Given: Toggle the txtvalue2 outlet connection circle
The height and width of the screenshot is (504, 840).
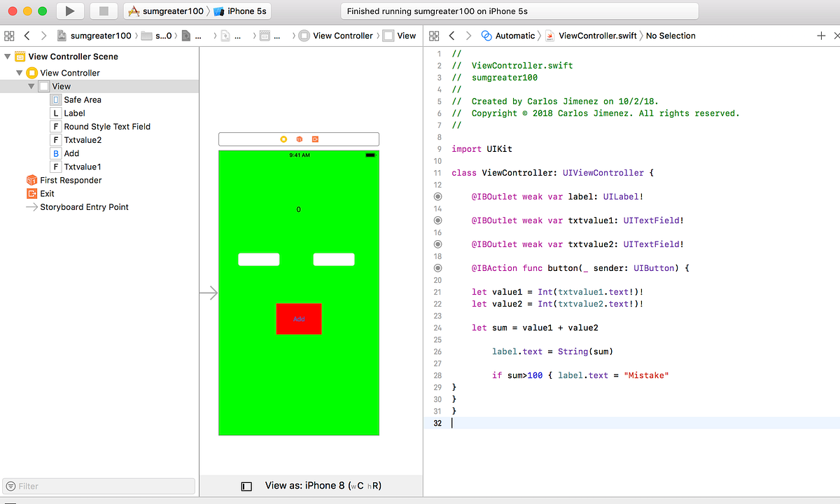Looking at the screenshot, I should coord(438,244).
